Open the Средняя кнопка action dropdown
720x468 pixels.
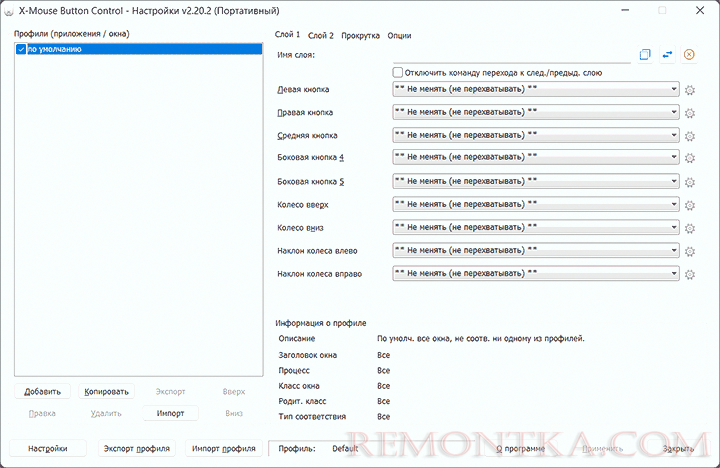pyautogui.click(x=536, y=135)
